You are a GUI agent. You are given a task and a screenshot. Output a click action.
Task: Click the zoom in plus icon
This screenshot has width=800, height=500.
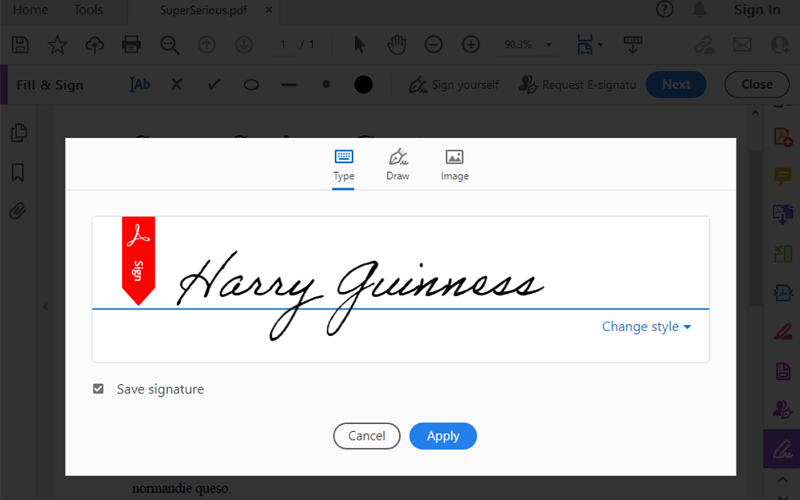click(x=471, y=45)
